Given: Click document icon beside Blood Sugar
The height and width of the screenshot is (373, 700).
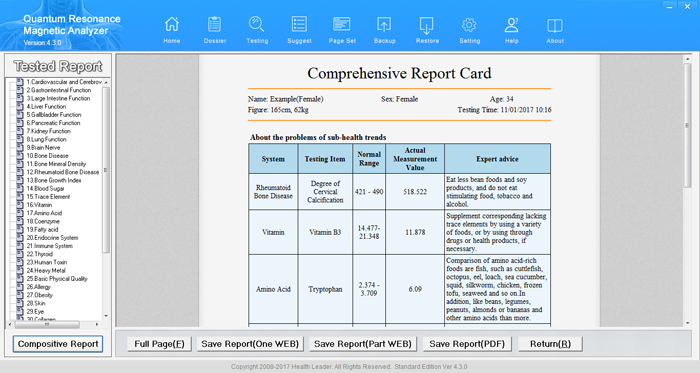Looking at the screenshot, I should point(20,188).
